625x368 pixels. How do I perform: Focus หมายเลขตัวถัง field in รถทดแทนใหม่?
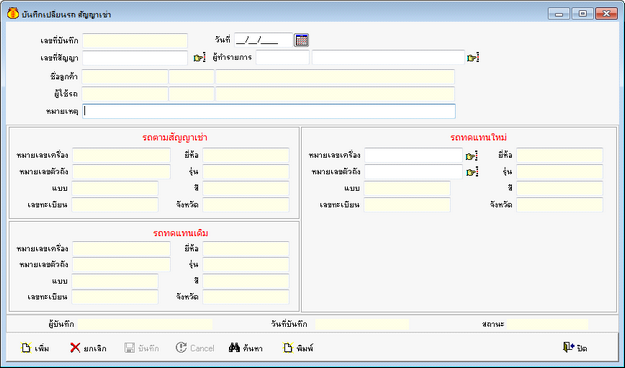[x=413, y=172]
